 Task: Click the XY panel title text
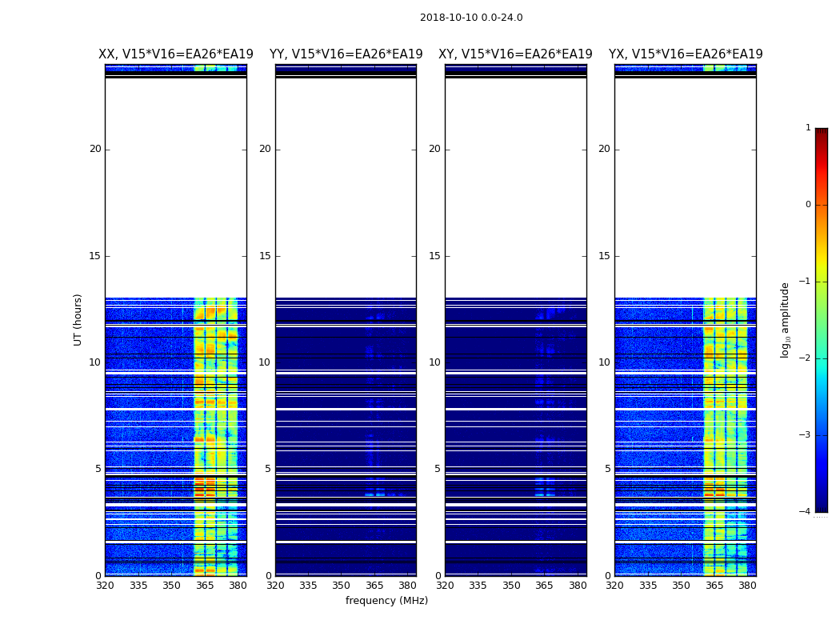click(515, 54)
